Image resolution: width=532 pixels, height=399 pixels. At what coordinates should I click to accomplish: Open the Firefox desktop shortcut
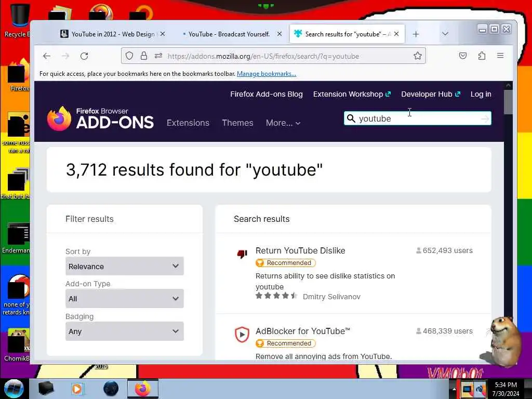(x=19, y=75)
